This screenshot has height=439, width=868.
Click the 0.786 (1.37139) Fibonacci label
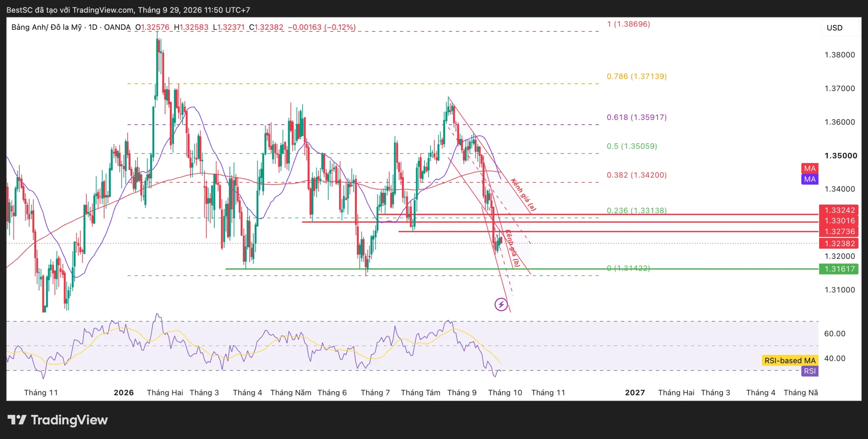tap(636, 76)
